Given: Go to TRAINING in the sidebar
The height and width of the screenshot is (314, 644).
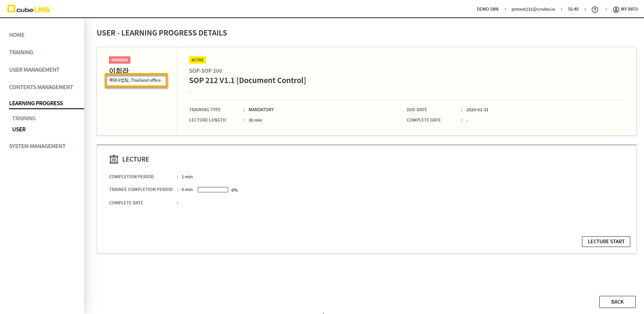Looking at the screenshot, I should (x=21, y=52).
